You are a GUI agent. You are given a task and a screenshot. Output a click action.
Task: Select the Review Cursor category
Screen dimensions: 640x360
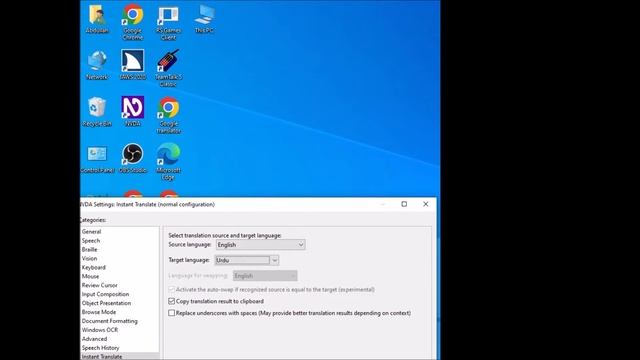[x=99, y=285]
